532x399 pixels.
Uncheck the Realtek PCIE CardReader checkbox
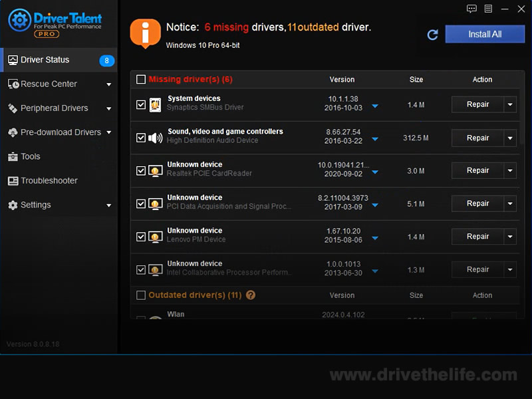pos(141,171)
